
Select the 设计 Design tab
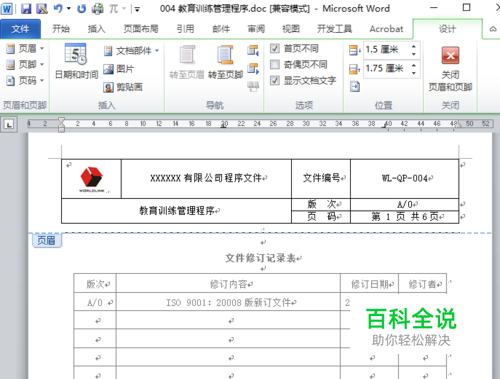pos(447,29)
